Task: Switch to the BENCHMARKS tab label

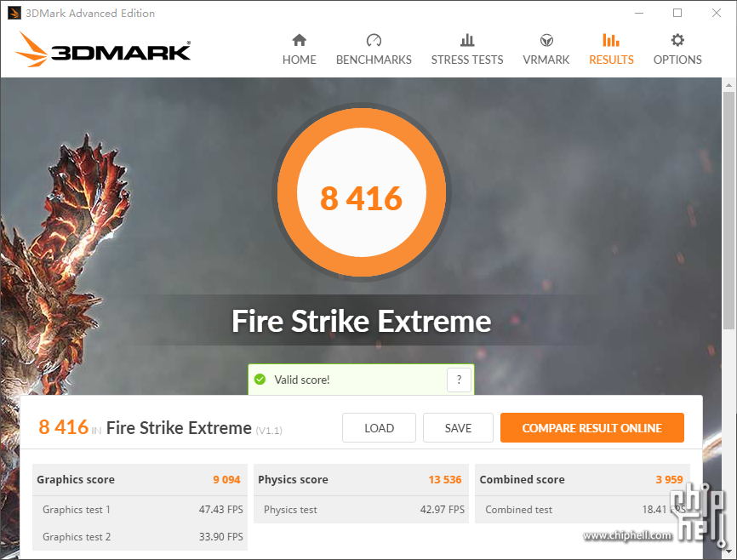Action: coord(374,60)
